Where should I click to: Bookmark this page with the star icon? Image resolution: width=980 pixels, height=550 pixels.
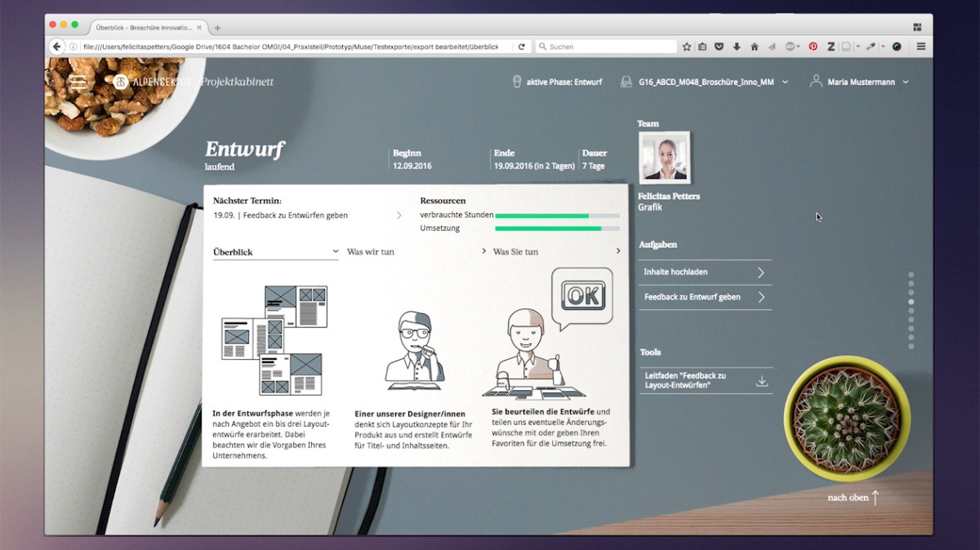[687, 47]
